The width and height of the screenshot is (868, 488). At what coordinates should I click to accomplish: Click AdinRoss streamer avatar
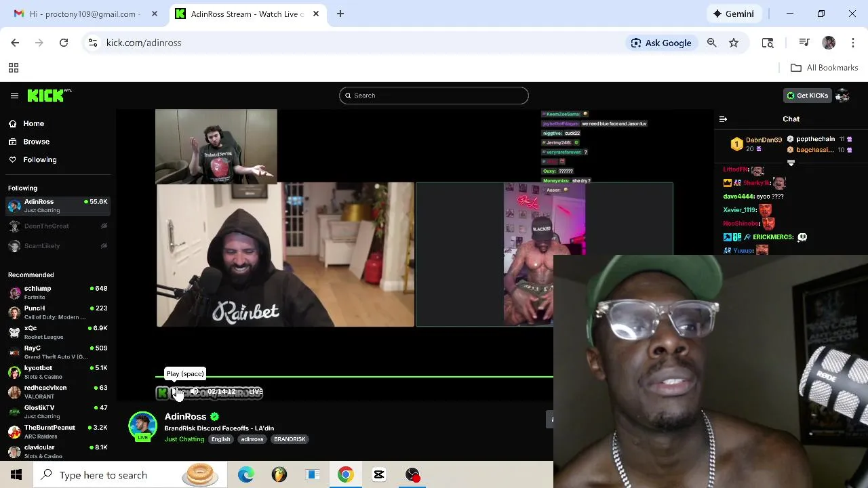(x=142, y=426)
